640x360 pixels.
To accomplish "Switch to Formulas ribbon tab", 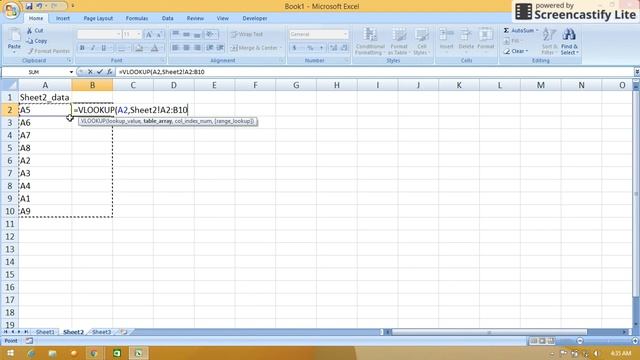I will pyautogui.click(x=137, y=18).
